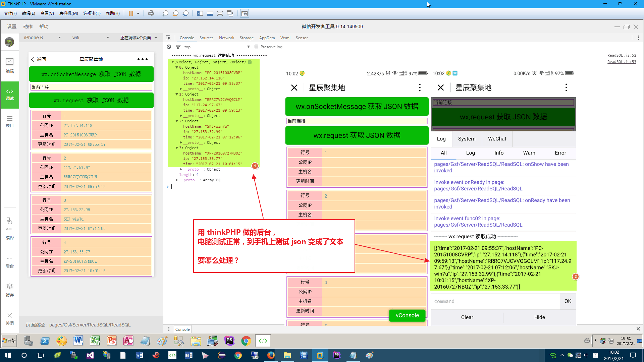Toggle the Preserve log checkbox
The height and width of the screenshot is (362, 644).
(x=256, y=47)
